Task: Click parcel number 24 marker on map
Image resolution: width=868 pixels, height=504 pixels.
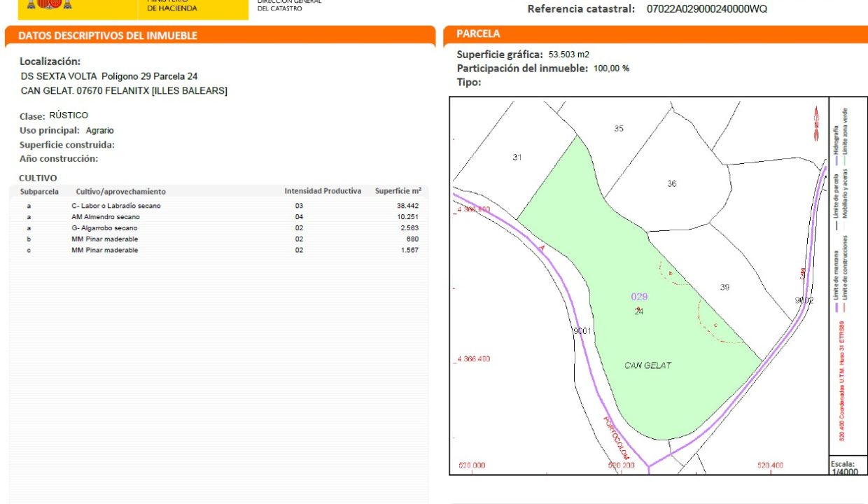Action: (638, 311)
